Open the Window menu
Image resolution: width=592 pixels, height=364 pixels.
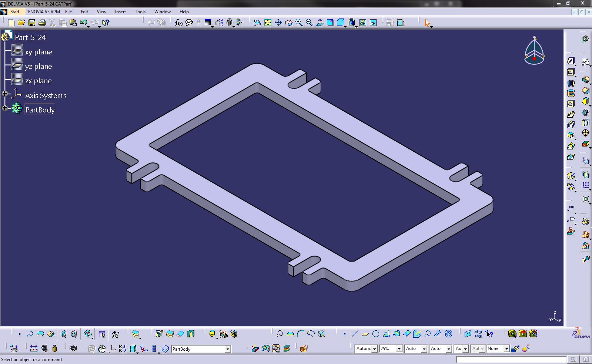coord(162,12)
